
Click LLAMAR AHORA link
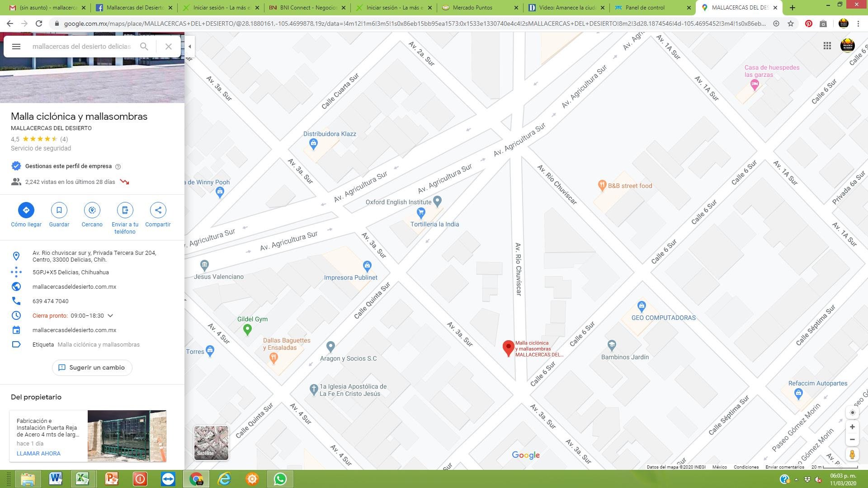[x=38, y=454]
